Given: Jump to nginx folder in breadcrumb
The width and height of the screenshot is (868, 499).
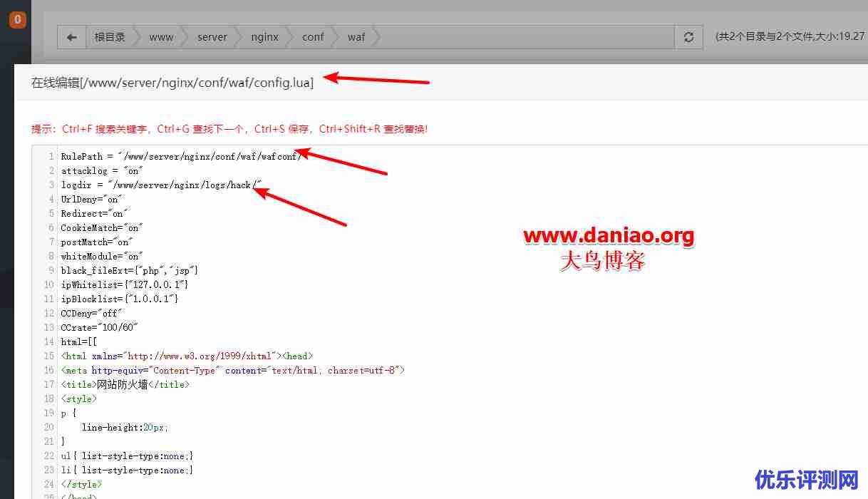Looking at the screenshot, I should (x=264, y=37).
